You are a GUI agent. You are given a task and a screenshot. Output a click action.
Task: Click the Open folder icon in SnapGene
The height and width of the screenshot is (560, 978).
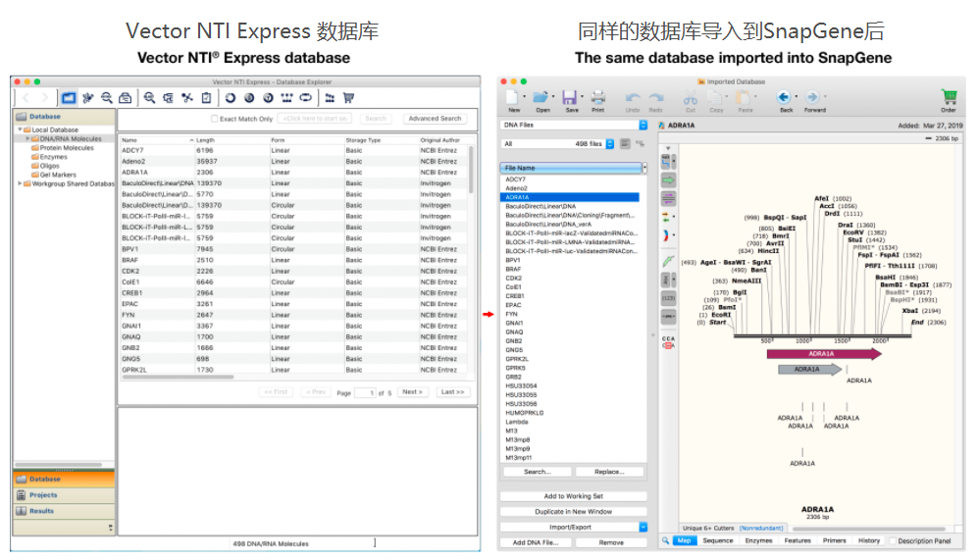[540, 97]
